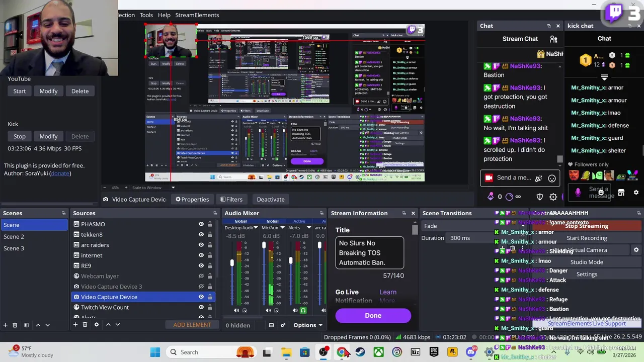Undock the Audio Mixer panel
The width and height of the screenshot is (644, 362).
pyautogui.click(x=321, y=213)
